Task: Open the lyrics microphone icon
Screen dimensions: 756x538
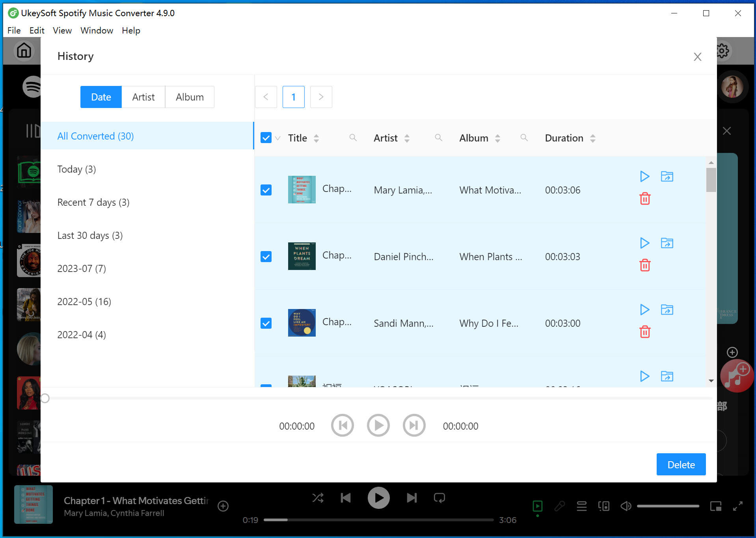Action: click(559, 506)
